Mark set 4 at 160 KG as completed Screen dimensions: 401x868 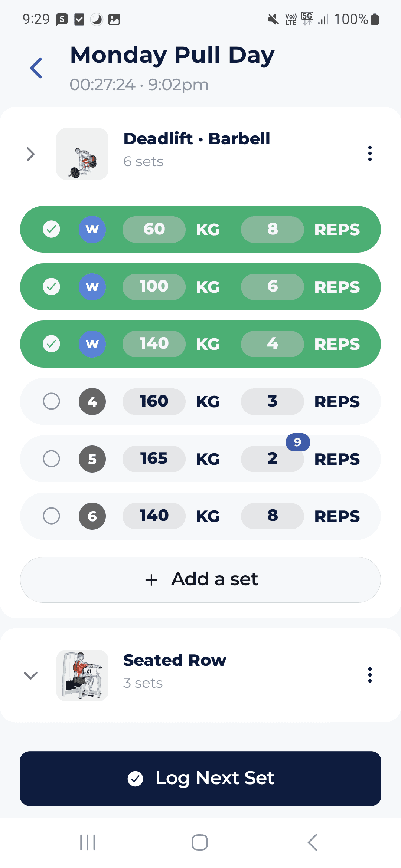(x=52, y=402)
